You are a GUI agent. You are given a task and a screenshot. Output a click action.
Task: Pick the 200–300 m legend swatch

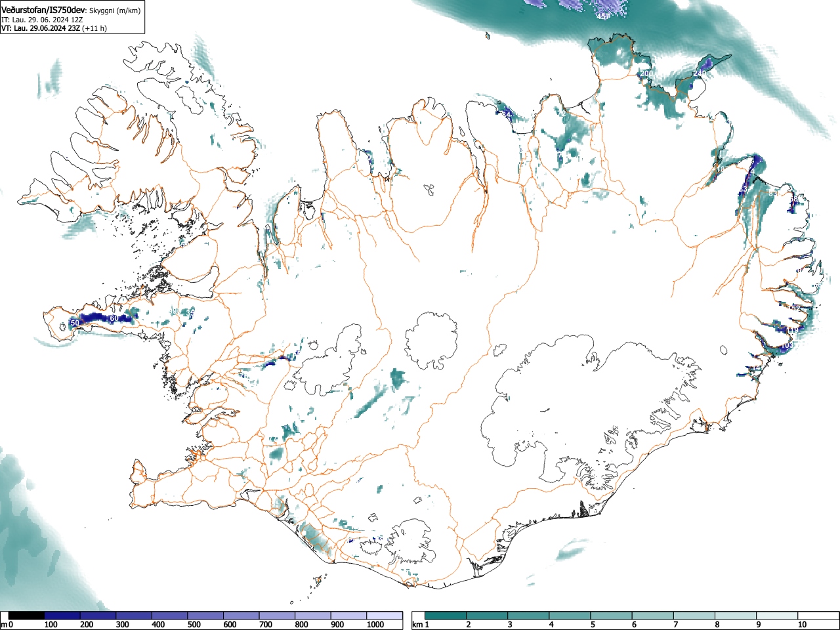point(98,616)
